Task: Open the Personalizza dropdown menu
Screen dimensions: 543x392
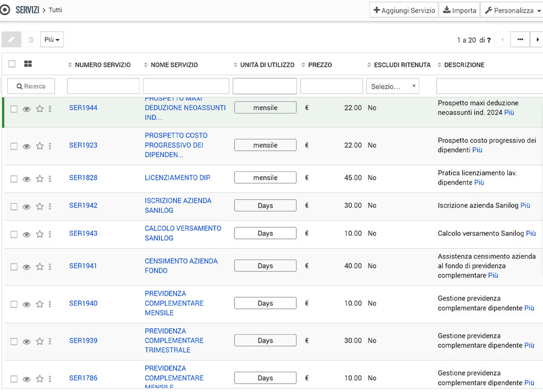Action: [513, 10]
